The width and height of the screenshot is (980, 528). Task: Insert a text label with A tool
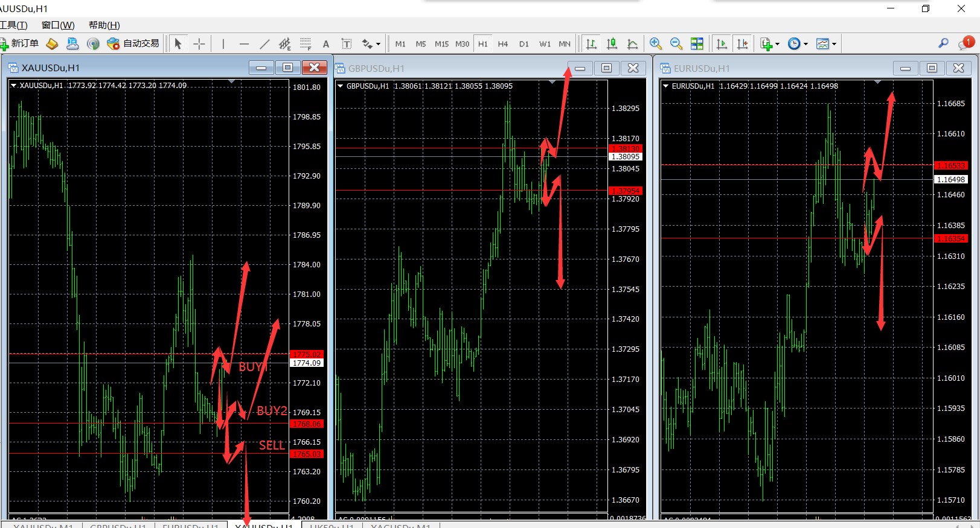(x=326, y=43)
